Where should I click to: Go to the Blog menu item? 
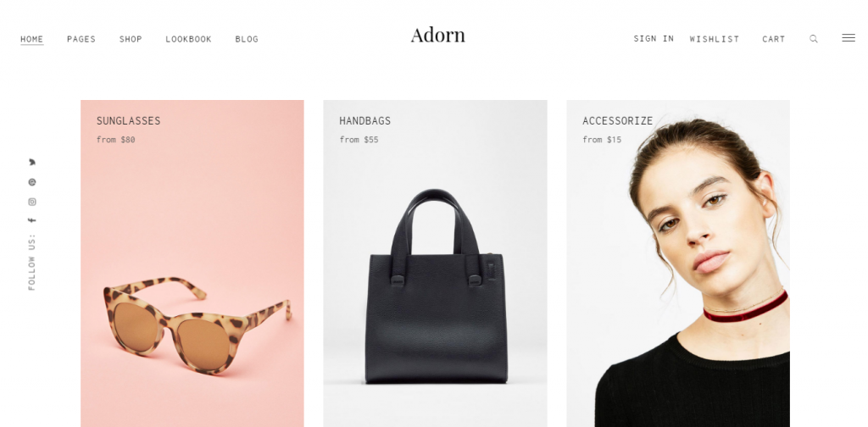247,39
